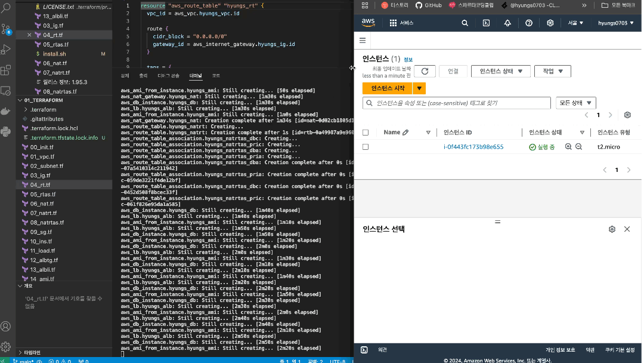Switch to the Ports panel tab

coord(216,76)
